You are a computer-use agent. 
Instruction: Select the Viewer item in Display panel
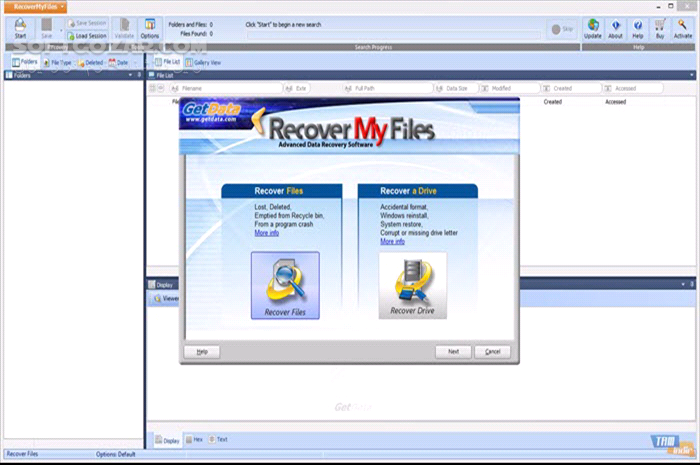(166, 298)
